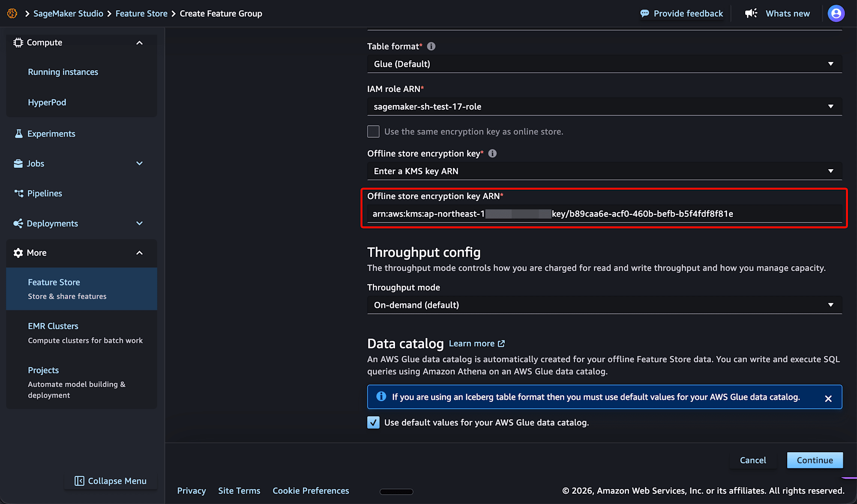This screenshot has height=504, width=857.
Task: Collapse the More section chevron
Action: coord(139,253)
